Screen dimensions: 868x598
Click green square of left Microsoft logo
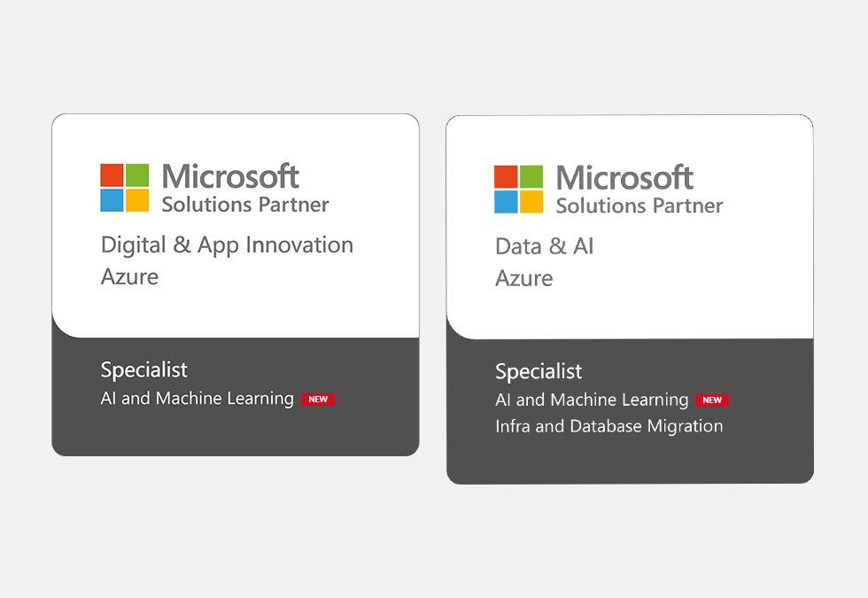click(x=137, y=175)
